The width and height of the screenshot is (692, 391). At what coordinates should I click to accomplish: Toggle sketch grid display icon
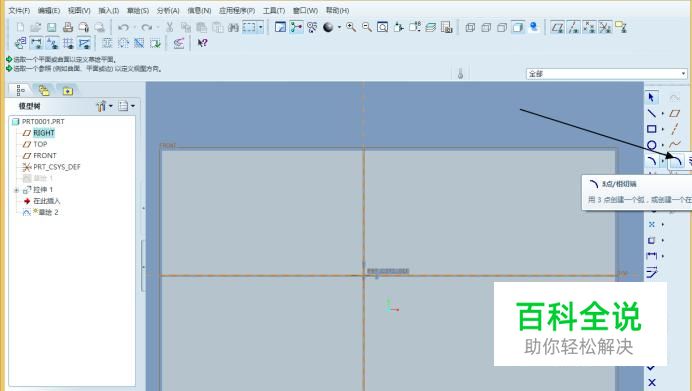68,43
